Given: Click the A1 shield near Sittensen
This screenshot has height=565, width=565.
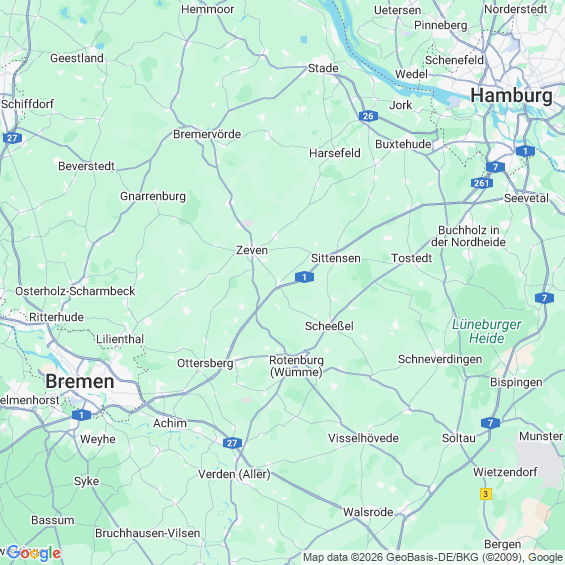Looking at the screenshot, I should [304, 277].
